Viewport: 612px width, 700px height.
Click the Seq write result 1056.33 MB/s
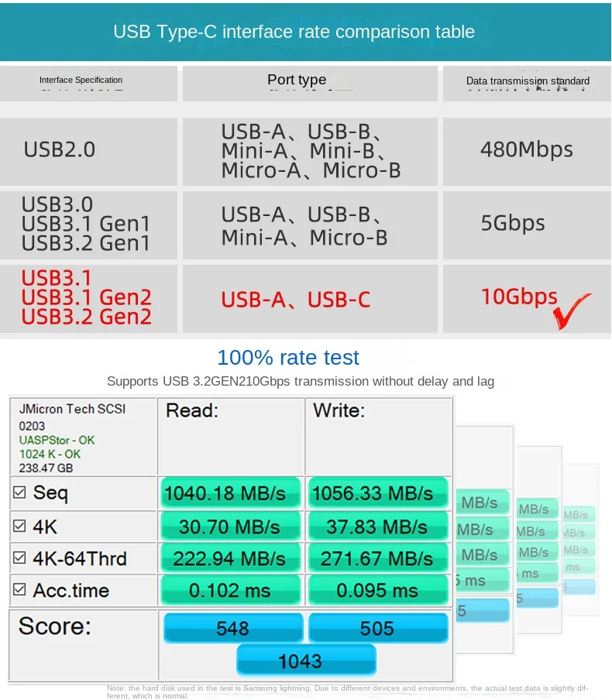coord(377,493)
